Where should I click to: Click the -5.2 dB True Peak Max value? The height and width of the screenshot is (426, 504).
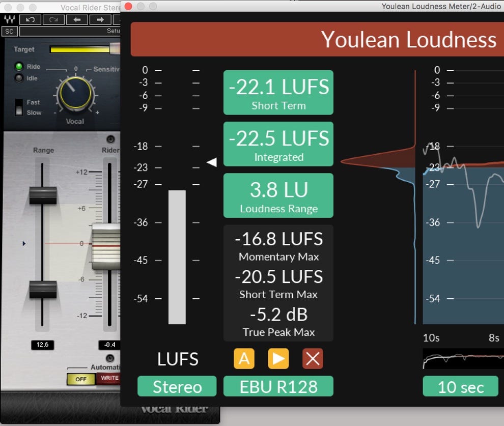pos(278,315)
